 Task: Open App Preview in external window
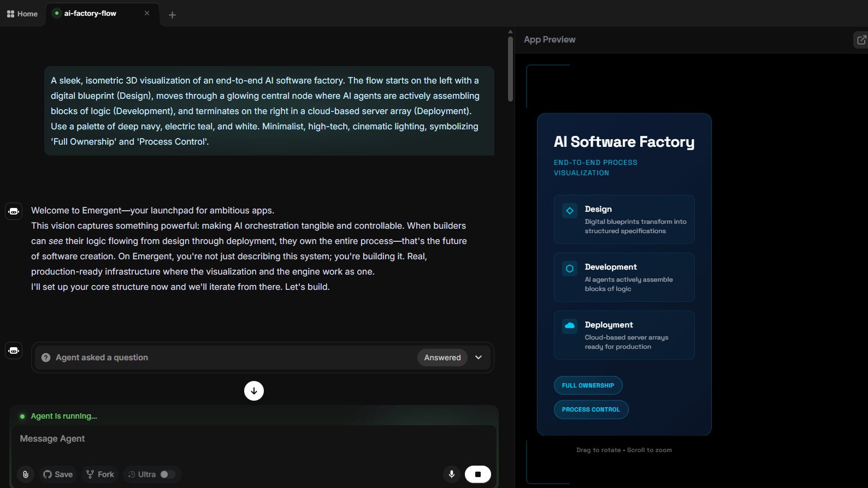coord(861,40)
